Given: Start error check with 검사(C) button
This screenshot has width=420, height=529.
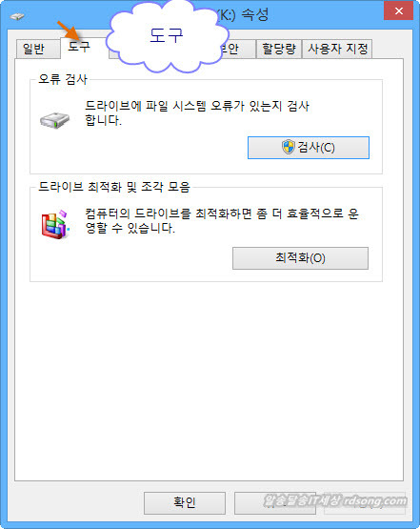Looking at the screenshot, I should 309,148.
